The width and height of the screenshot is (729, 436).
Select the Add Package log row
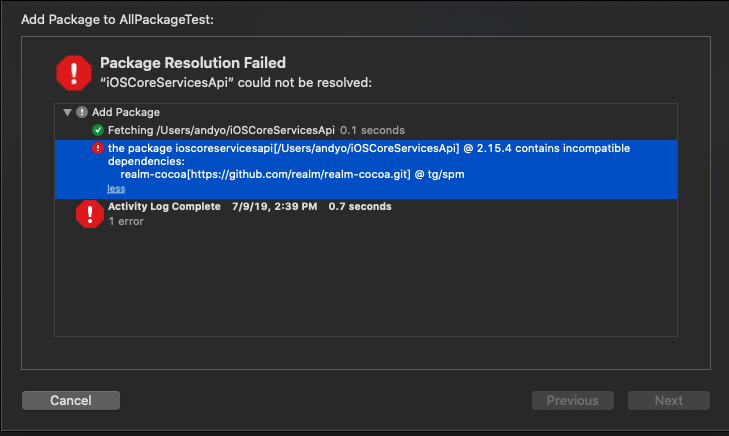(x=366, y=112)
